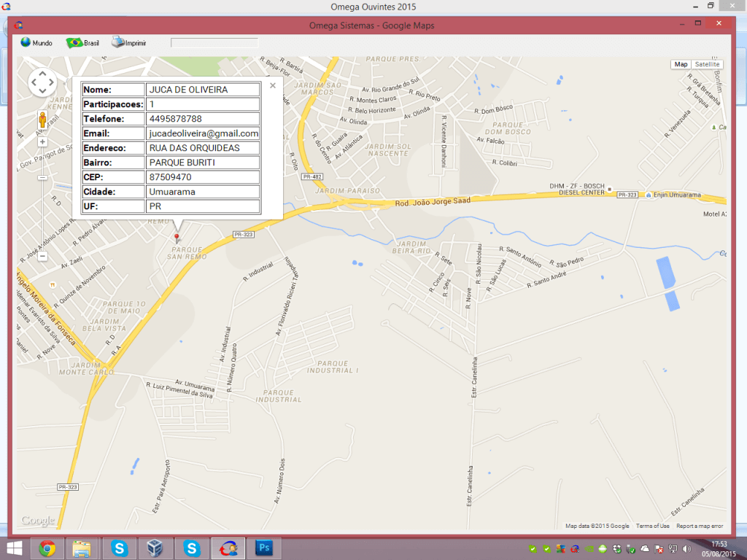This screenshot has width=747, height=560.
Task: Click volume speaker tray icon
Action: [x=686, y=549]
